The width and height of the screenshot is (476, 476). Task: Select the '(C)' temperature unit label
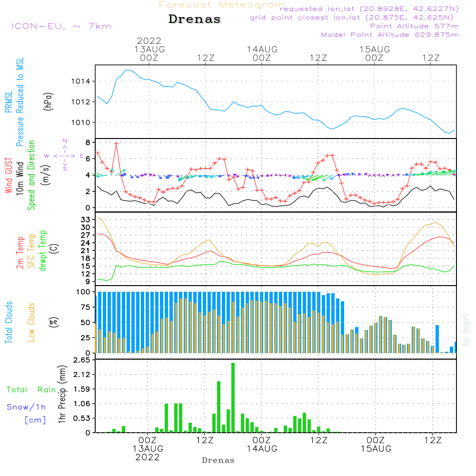(55, 249)
